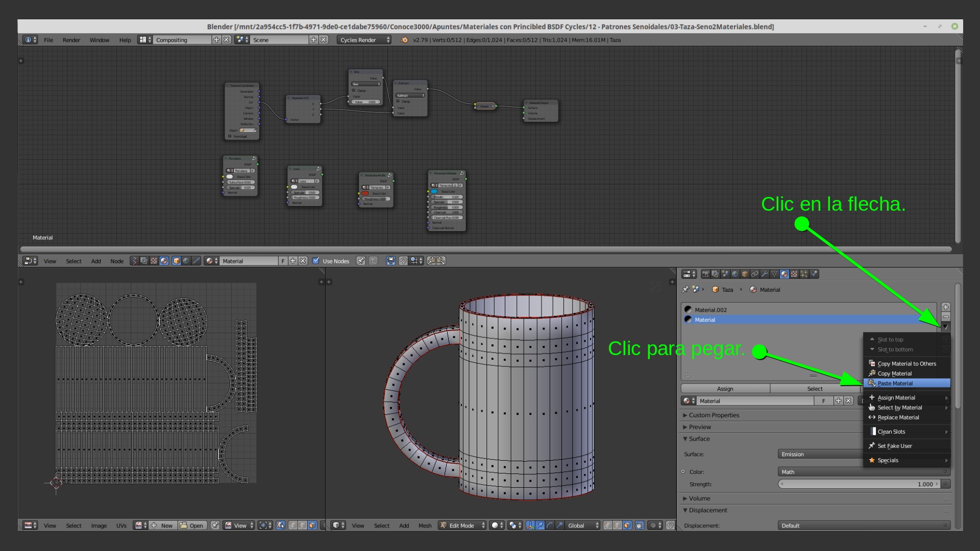This screenshot has width=980, height=551.
Task: Open the Assign Material submenu
Action: pos(907,397)
